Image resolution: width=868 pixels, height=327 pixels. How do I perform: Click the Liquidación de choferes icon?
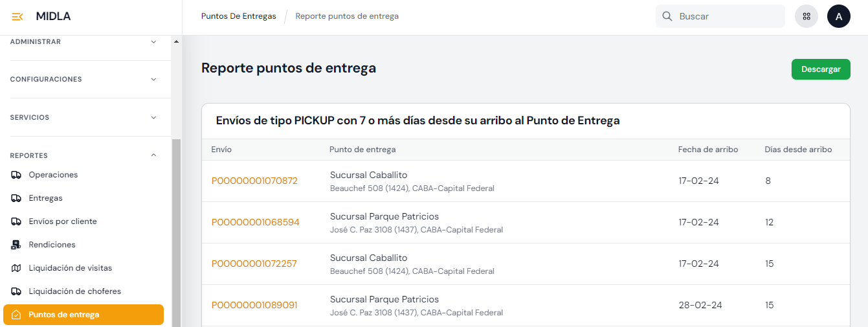[x=16, y=291]
